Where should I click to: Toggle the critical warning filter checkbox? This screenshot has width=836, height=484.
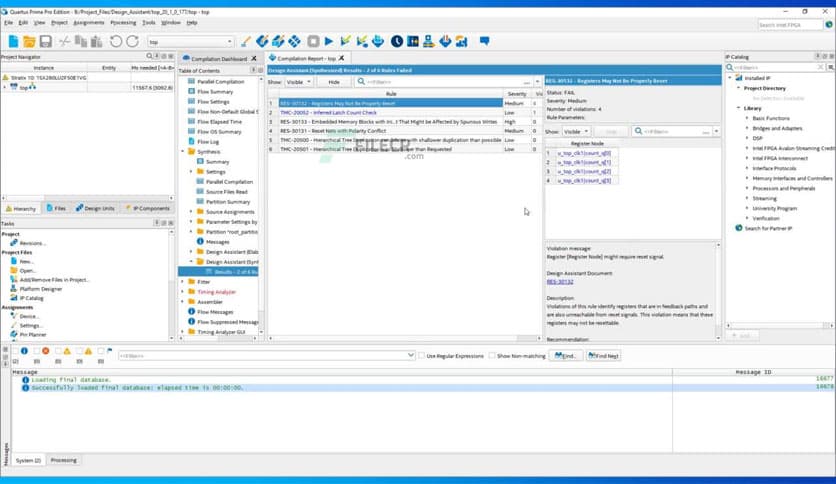[58, 351]
